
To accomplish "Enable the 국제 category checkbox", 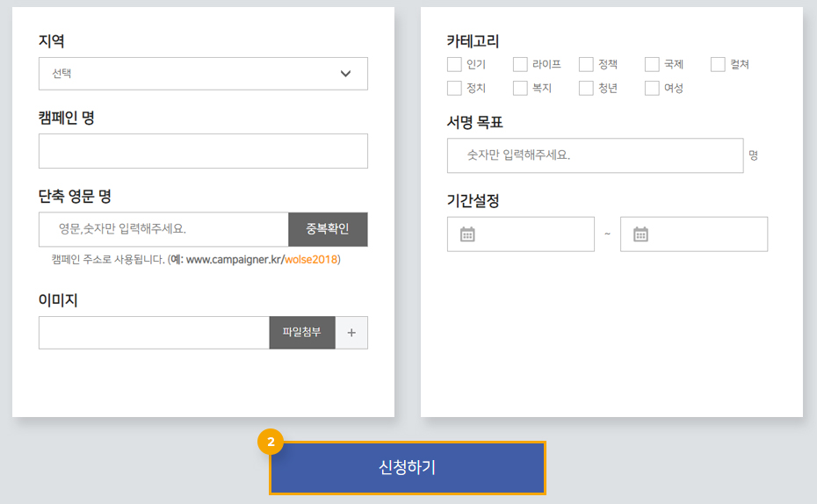I will pyautogui.click(x=652, y=65).
